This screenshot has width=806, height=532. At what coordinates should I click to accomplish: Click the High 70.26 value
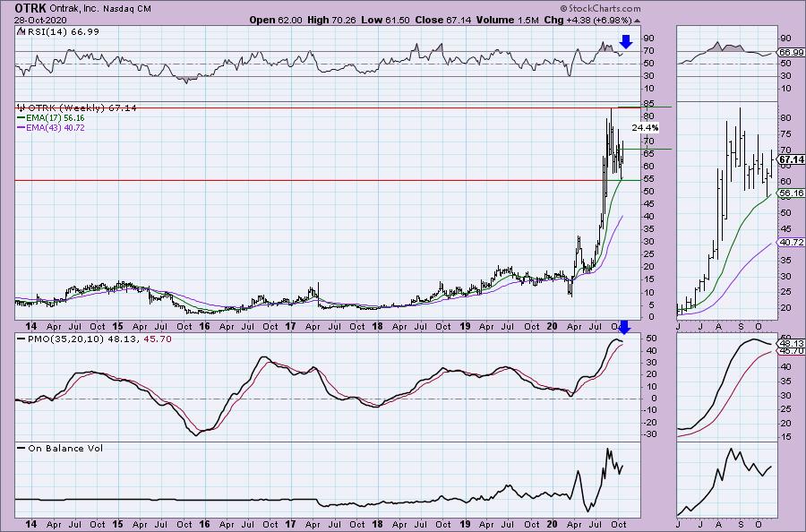pos(331,20)
